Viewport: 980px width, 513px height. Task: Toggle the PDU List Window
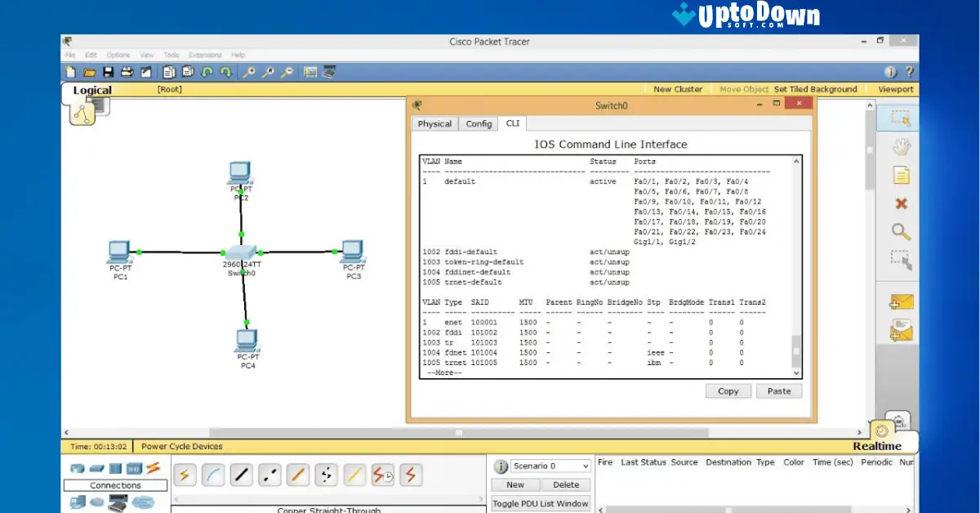coord(541,503)
